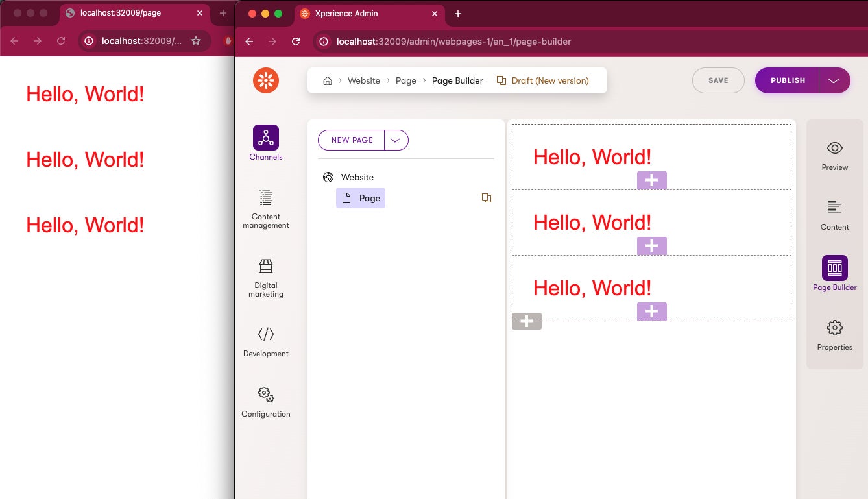Switch to Preview mode in the right panel
The image size is (868, 499).
coord(834,154)
